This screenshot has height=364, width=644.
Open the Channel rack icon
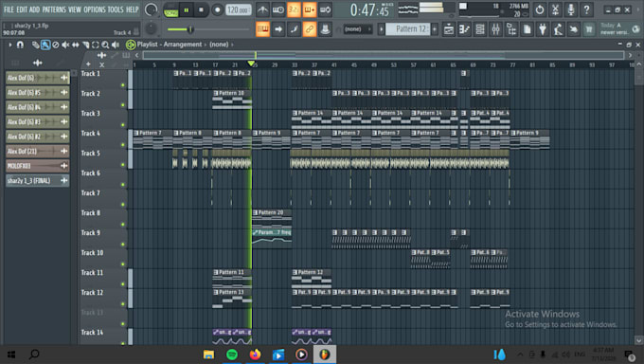[480, 29]
